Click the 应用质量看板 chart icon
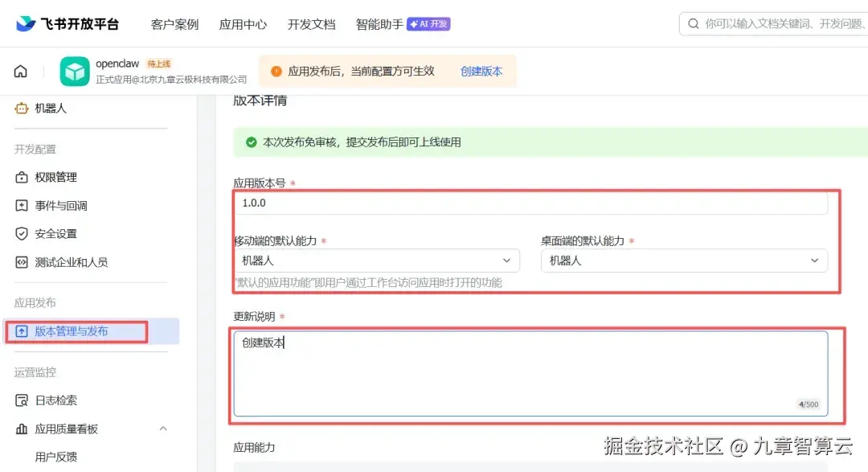 pos(22,429)
